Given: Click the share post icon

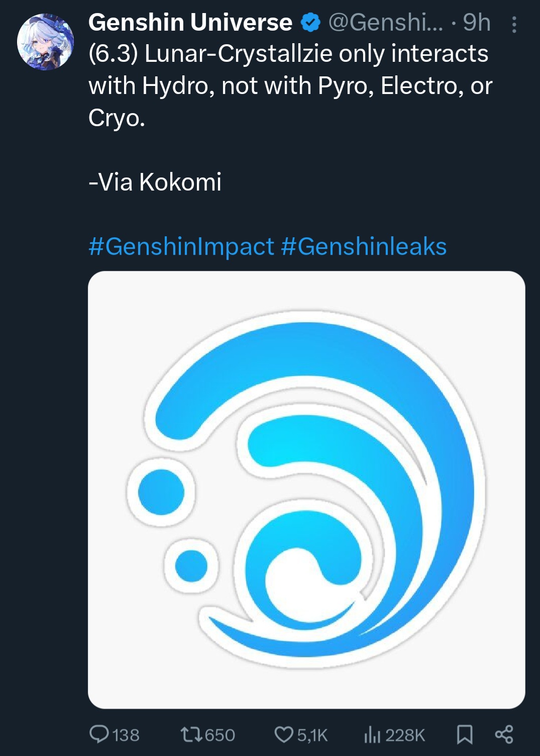Looking at the screenshot, I should point(504,734).
